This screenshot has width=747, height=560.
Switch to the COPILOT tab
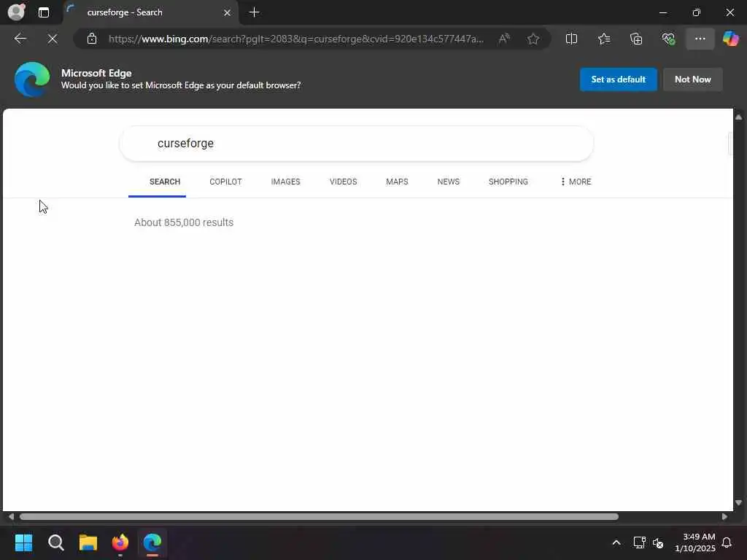pyautogui.click(x=225, y=182)
